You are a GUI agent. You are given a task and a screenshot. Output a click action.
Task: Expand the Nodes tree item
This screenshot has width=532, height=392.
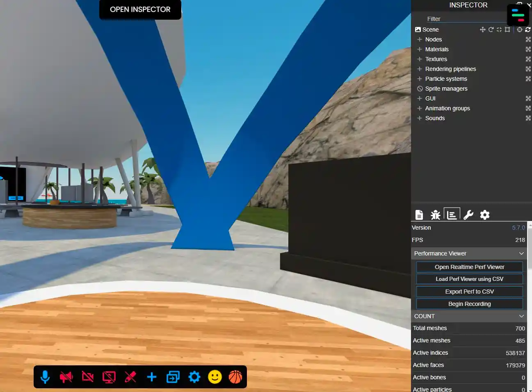pos(420,39)
